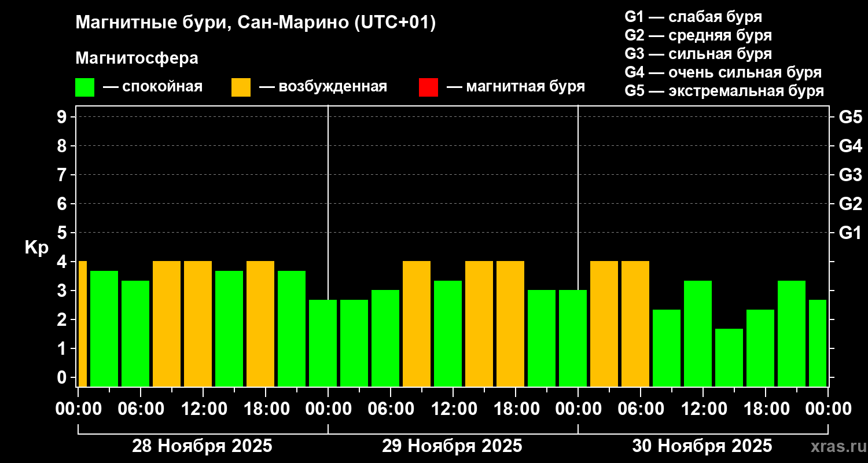Click the legend label '— спокойная'
Viewport: 868px width, 463px height.
153,87
